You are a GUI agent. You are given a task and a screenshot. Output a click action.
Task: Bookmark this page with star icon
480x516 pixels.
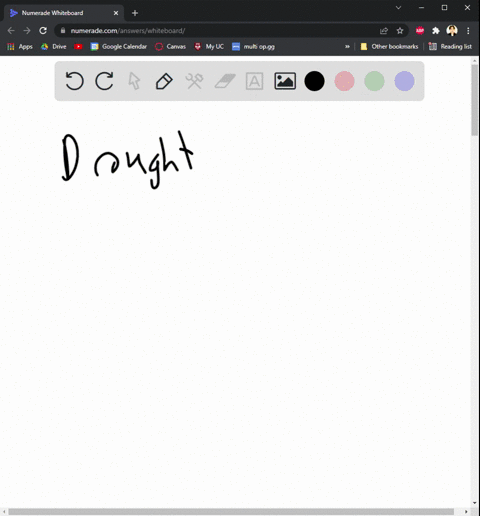[x=400, y=31]
